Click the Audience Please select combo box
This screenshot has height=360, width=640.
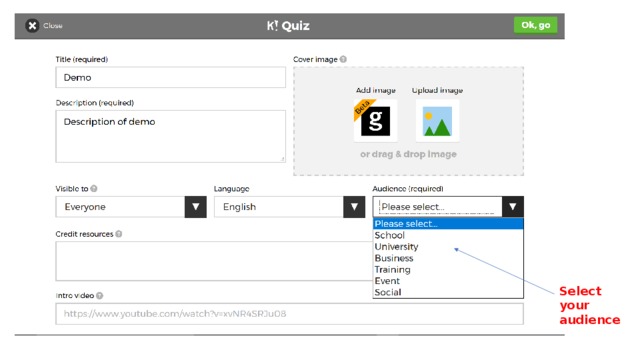[448, 207]
